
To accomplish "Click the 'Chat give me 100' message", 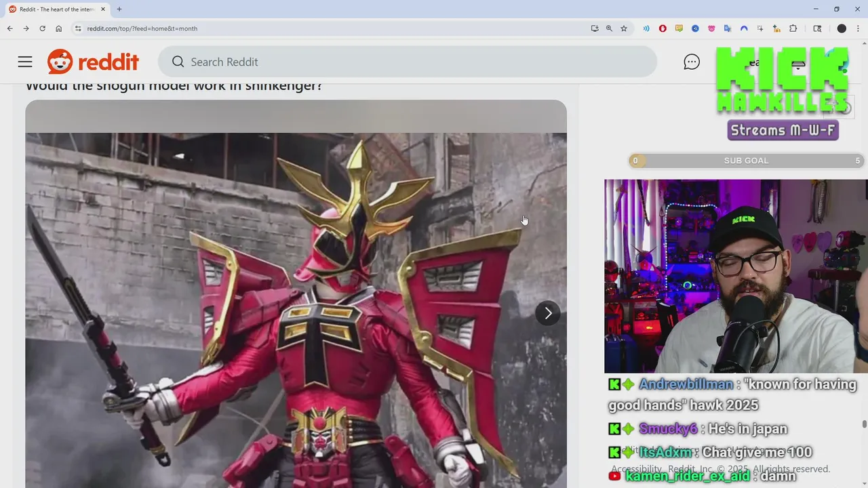I will 757,452.
